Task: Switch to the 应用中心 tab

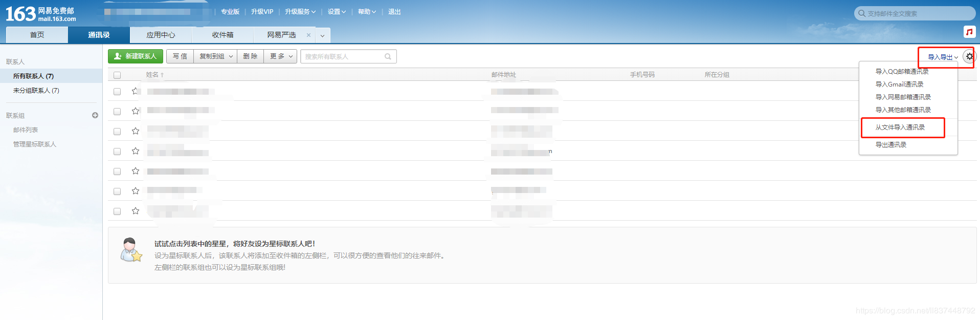Action: click(161, 35)
